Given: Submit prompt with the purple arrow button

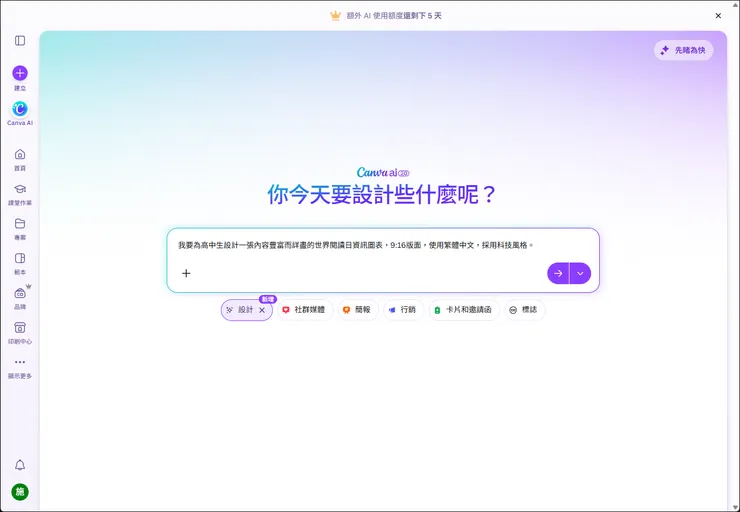Looking at the screenshot, I should (558, 273).
